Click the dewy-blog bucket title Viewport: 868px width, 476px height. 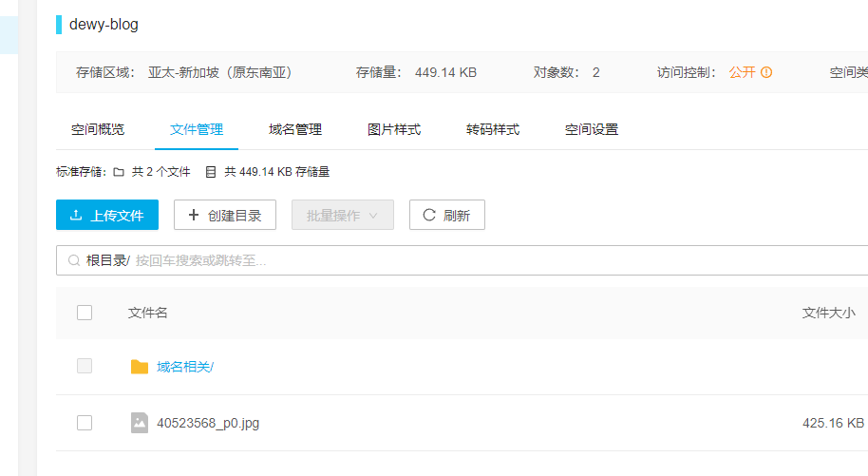pyautogui.click(x=104, y=25)
